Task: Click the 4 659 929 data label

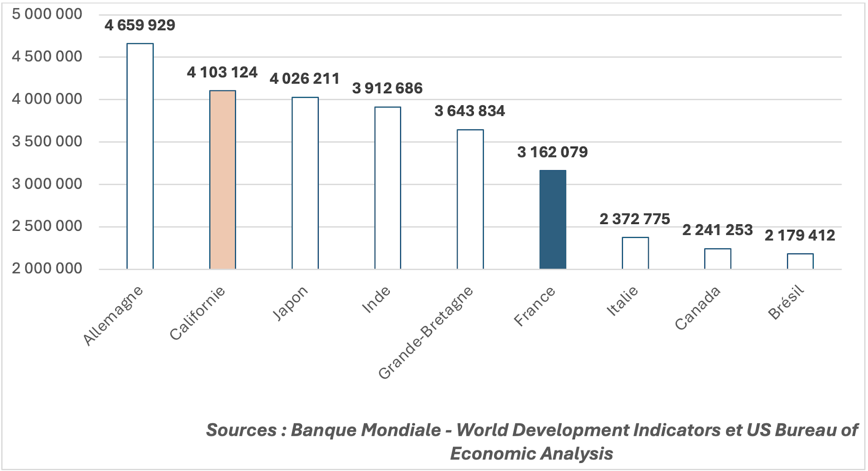Action: pyautogui.click(x=140, y=25)
